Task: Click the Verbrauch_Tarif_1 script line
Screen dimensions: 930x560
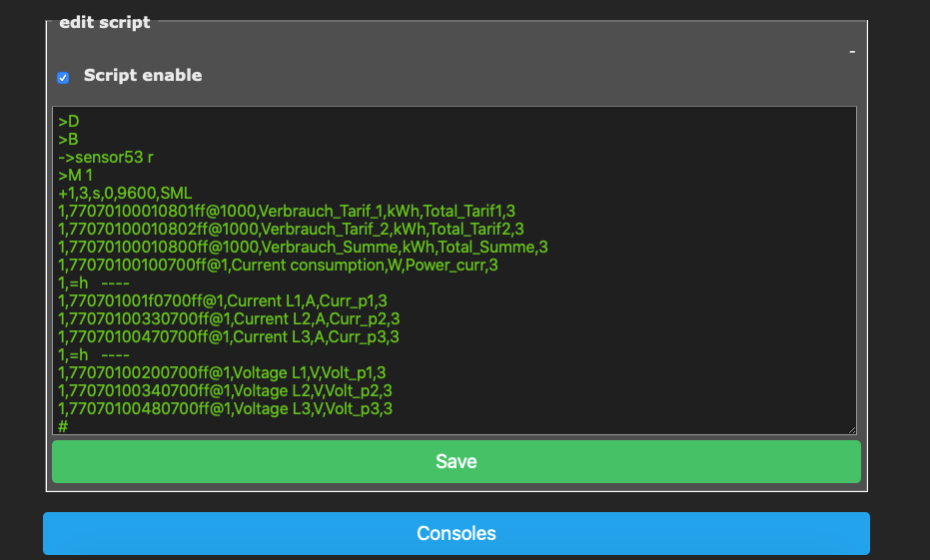Action: tap(287, 211)
